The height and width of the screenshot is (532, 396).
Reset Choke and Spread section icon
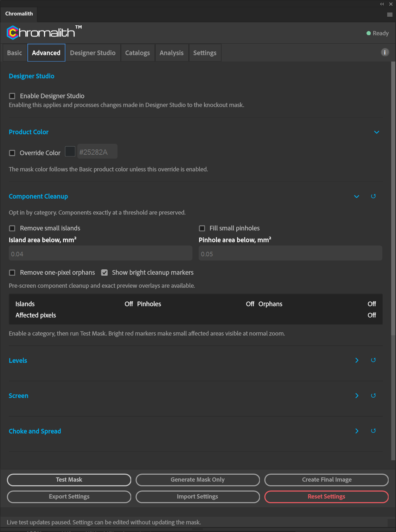(373, 431)
